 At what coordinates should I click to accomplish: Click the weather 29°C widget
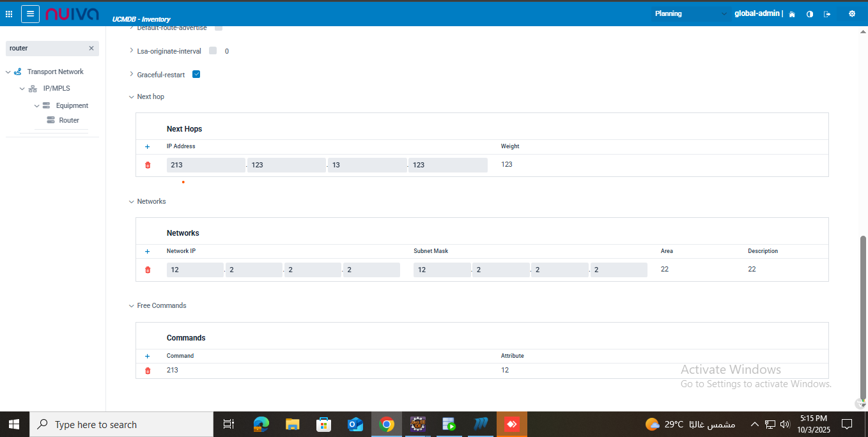click(690, 424)
